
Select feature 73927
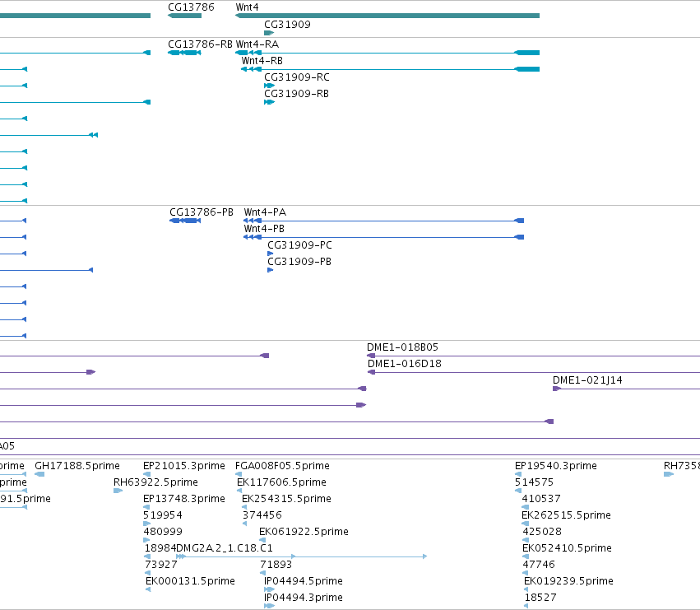point(160,565)
